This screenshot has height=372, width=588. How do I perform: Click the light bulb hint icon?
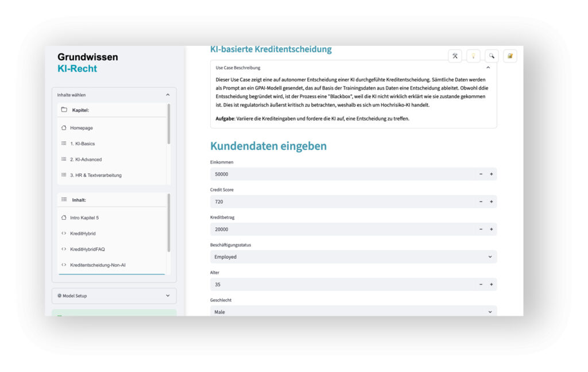tap(473, 56)
